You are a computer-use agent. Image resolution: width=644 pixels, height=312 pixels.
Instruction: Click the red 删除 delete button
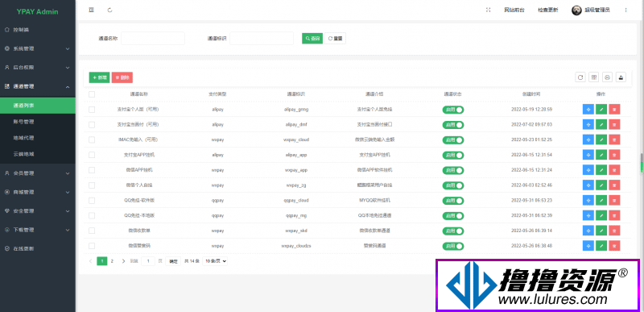pyautogui.click(x=122, y=77)
